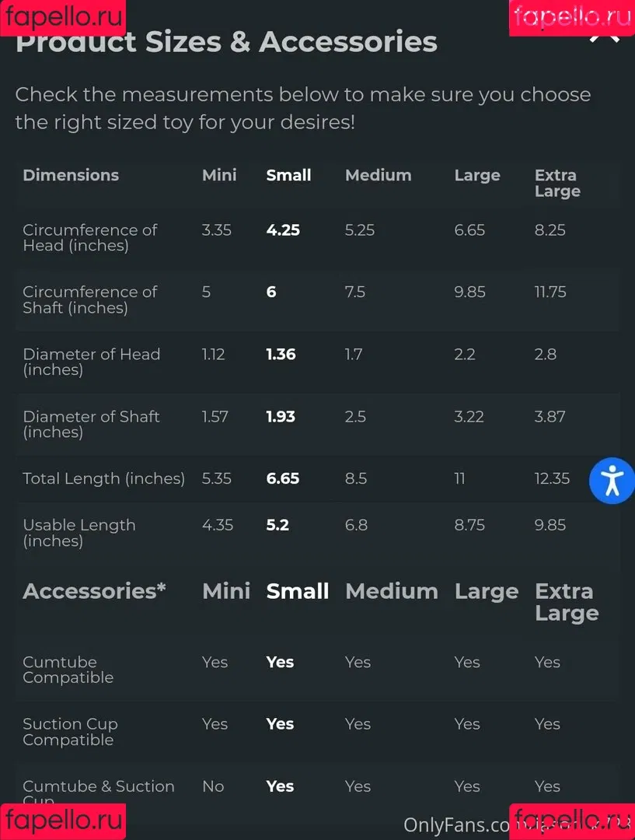Viewport: 635px width, 840px height.
Task: Click the Usable Length (inches) row label
Action: [79, 533]
